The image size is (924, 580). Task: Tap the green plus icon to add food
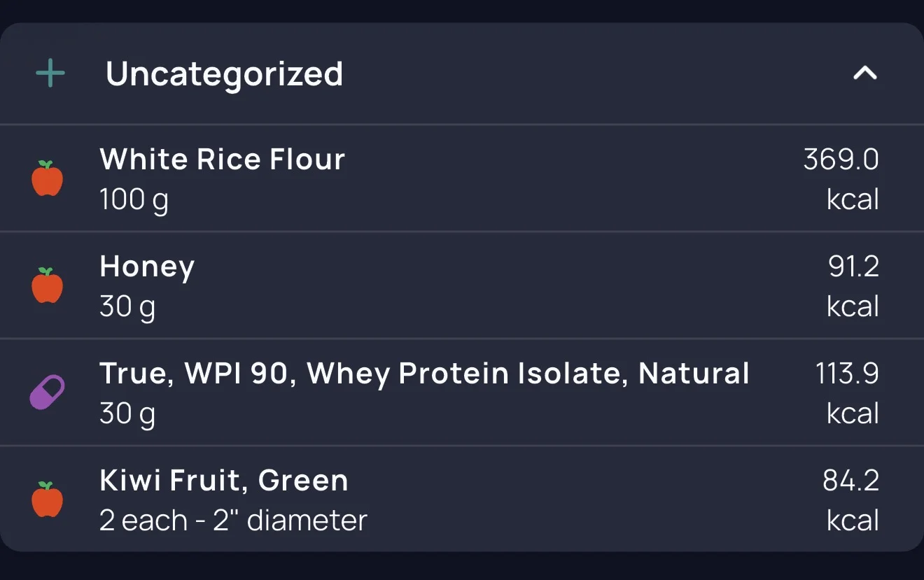tap(50, 73)
